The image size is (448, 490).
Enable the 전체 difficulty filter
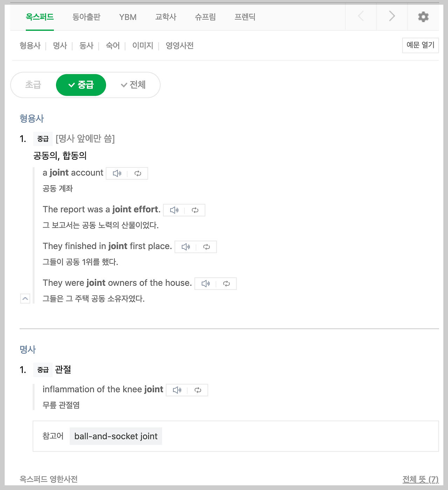tap(134, 85)
